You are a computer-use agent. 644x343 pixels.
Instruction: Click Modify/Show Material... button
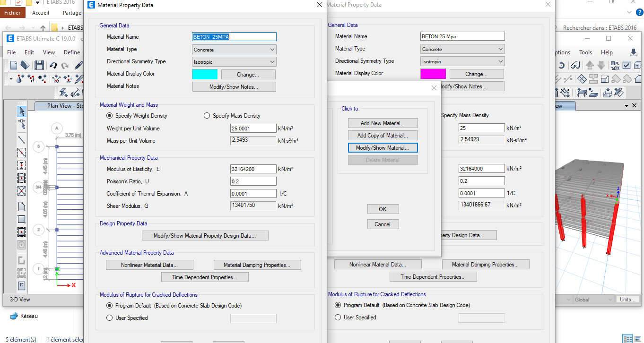click(x=383, y=148)
